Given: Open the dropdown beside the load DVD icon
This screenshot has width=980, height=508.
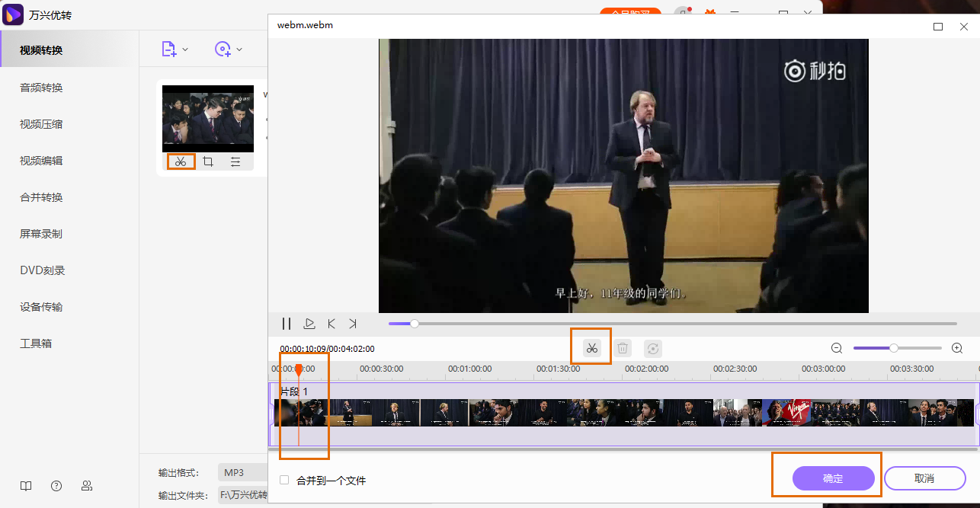Looking at the screenshot, I should point(239,48).
